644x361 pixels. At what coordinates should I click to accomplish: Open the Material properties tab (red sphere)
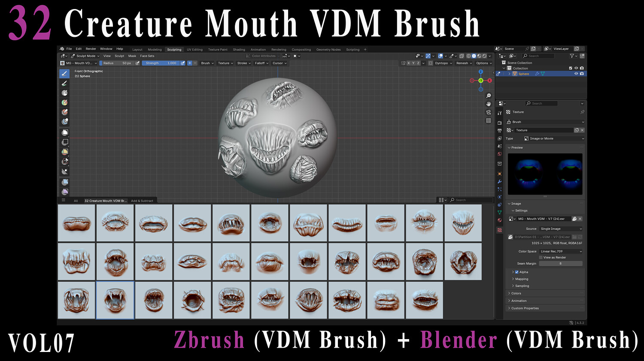click(x=499, y=220)
